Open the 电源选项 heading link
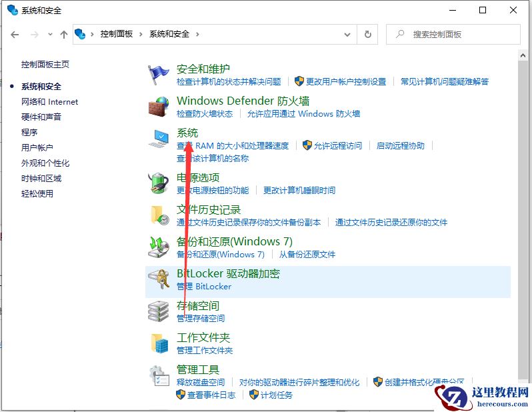The height and width of the screenshot is (412, 532). point(198,177)
